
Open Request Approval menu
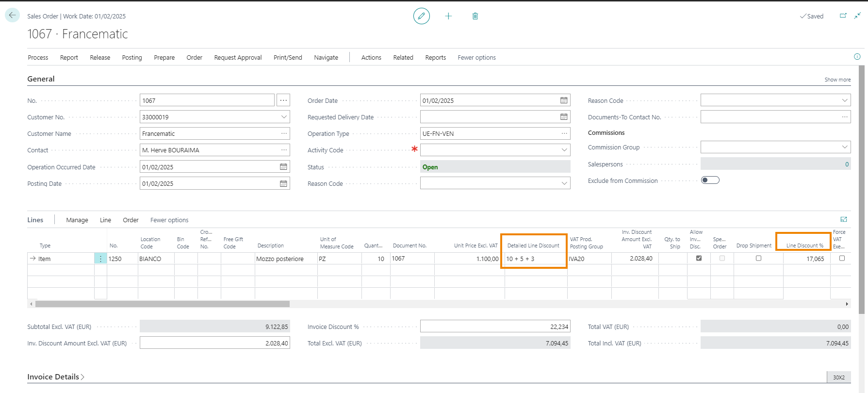click(x=238, y=57)
